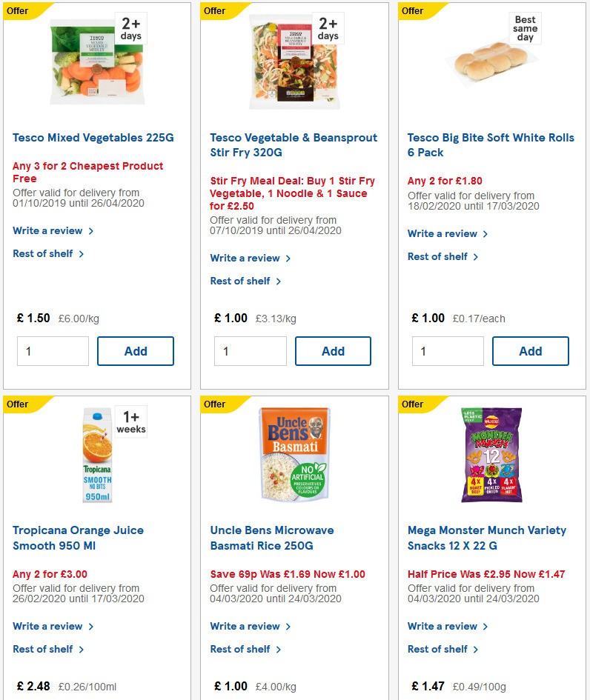
Task: Click the 'Best same day' icon on white rolls
Action: pyautogui.click(x=525, y=28)
